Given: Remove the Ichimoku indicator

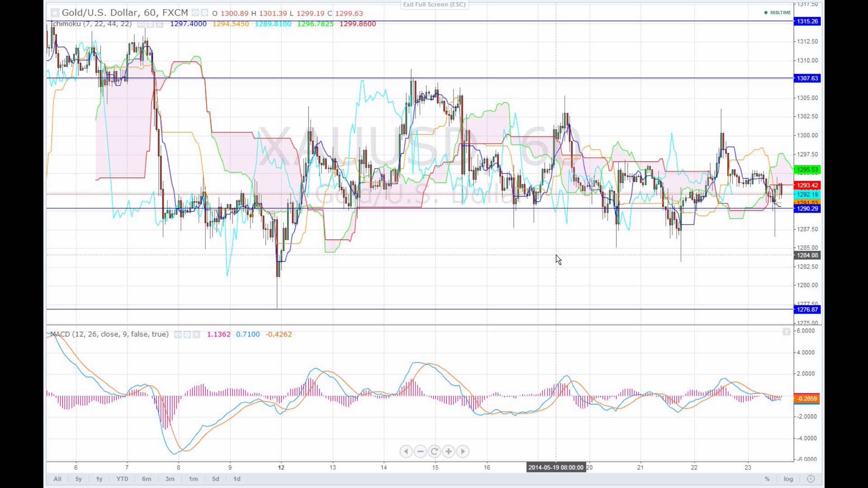Looking at the screenshot, I should [159, 24].
